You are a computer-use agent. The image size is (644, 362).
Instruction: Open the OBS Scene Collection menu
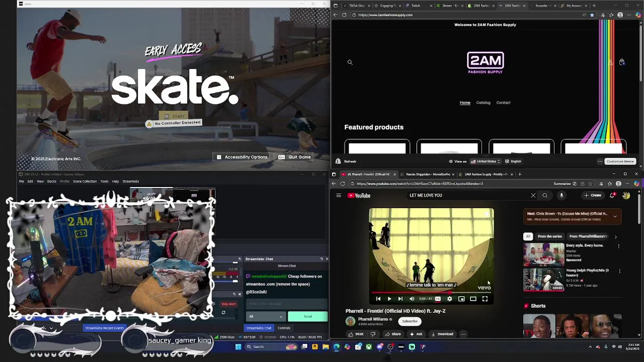[85, 182]
